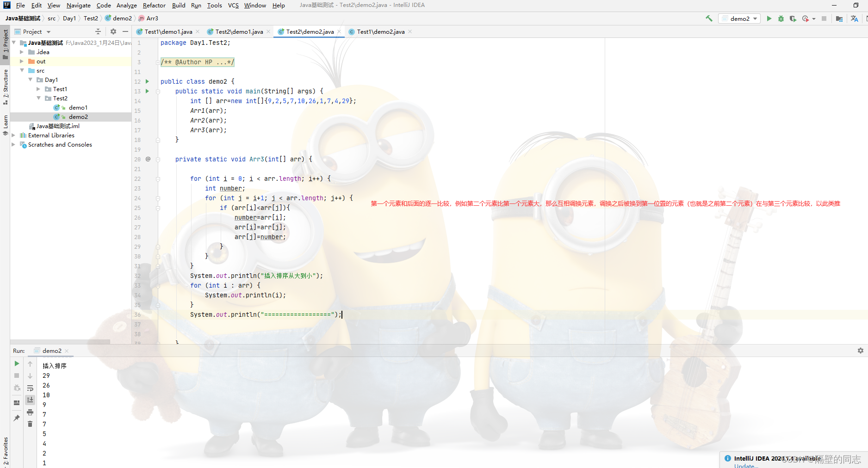Click the Translate plugin icon
The height and width of the screenshot is (468, 868).
point(854,18)
